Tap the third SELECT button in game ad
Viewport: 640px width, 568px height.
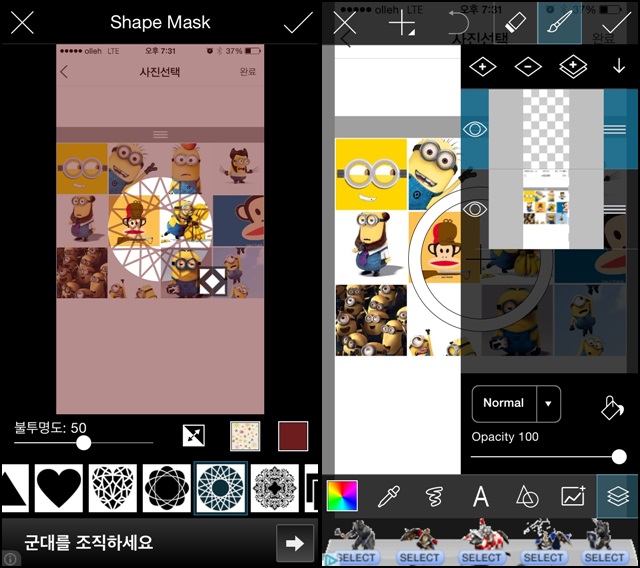(481, 558)
